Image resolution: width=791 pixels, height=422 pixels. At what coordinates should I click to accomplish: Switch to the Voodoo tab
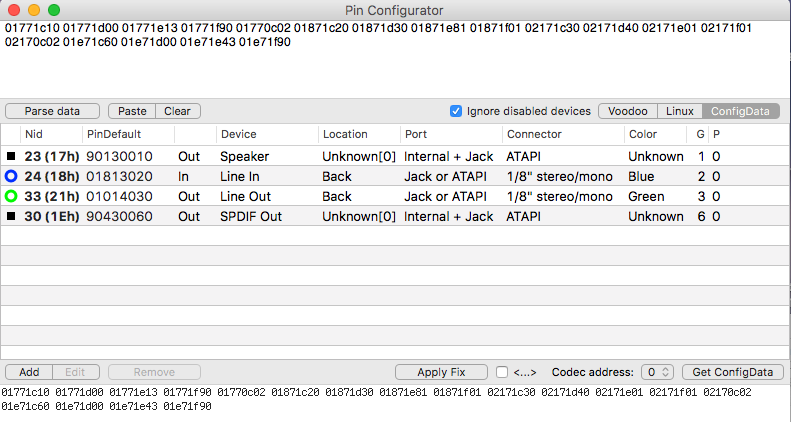628,111
